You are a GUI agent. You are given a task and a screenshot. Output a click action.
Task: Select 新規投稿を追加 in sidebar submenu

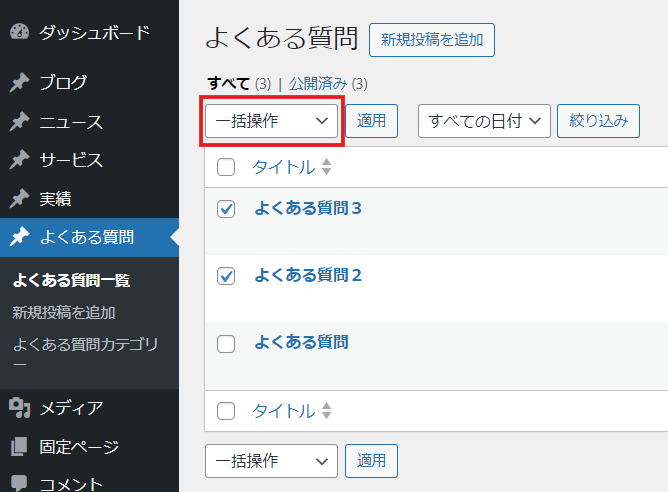[64, 313]
